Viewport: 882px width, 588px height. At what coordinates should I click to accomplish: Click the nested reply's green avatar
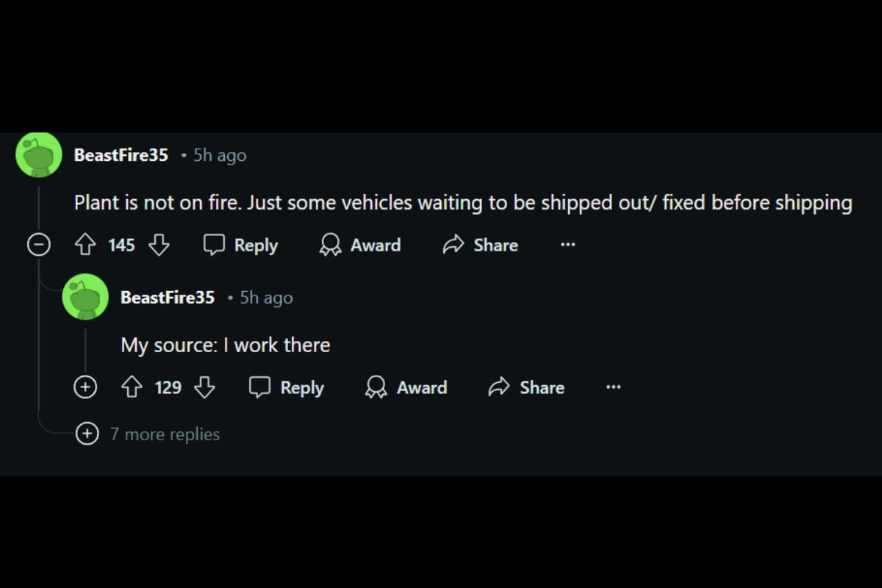point(85,297)
